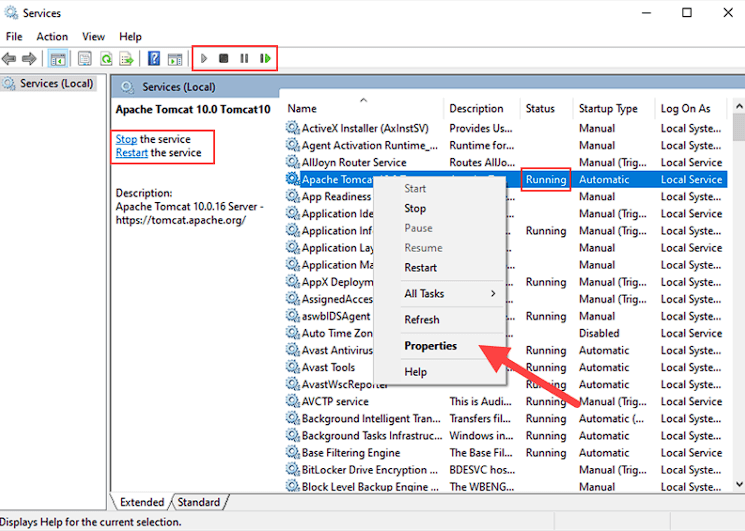Screen dimensions: 745x531
Task: Choose Properties in the context menu
Action: (430, 346)
